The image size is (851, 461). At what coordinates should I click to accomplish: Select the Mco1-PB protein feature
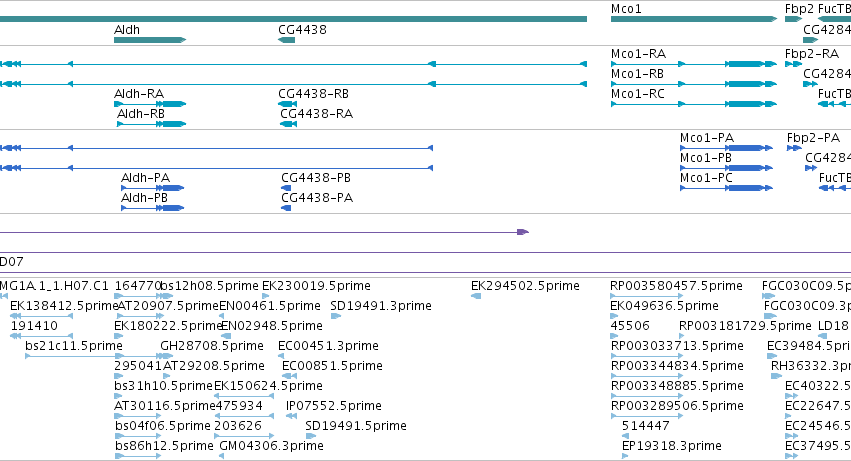pyautogui.click(x=726, y=168)
